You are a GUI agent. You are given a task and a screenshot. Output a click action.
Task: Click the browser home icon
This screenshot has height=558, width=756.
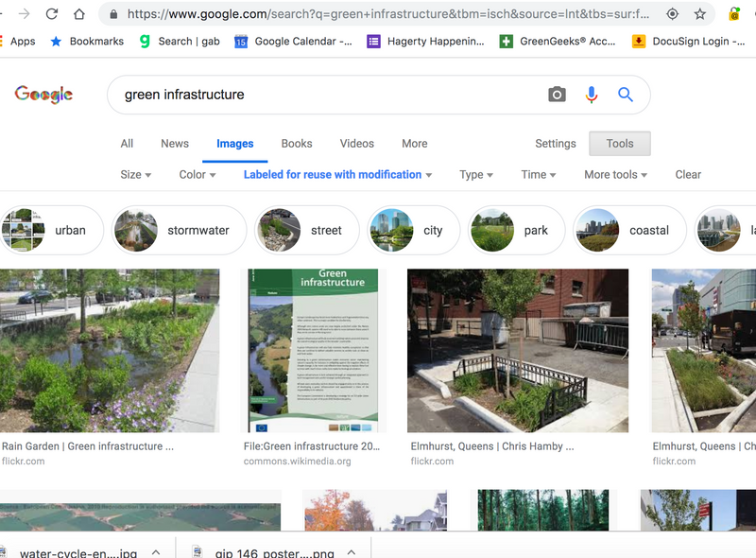80,14
